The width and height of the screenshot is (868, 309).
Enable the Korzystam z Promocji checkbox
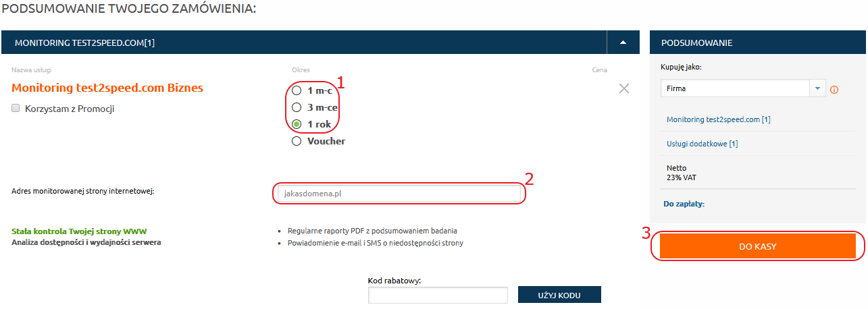pos(16,108)
